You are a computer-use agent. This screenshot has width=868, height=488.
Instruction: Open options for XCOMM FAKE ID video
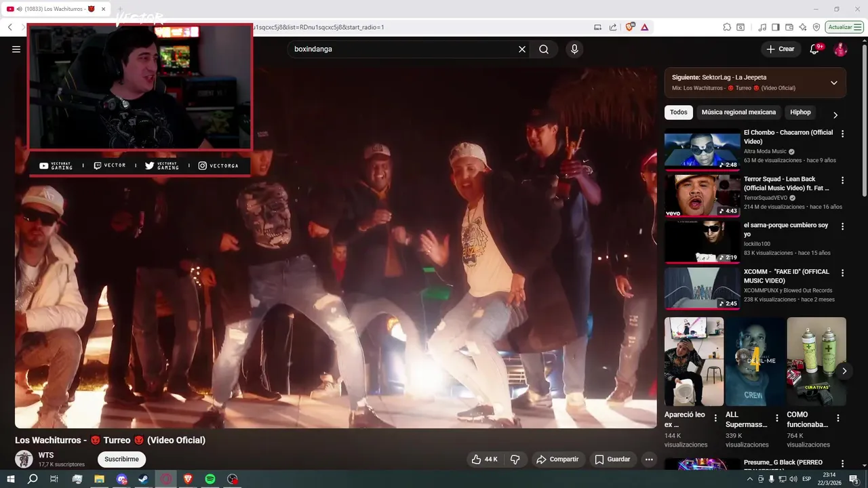[x=843, y=272]
